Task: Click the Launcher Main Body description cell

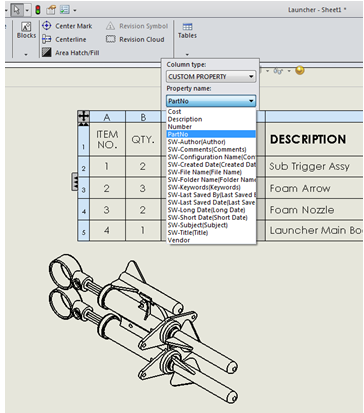Action: click(x=314, y=231)
